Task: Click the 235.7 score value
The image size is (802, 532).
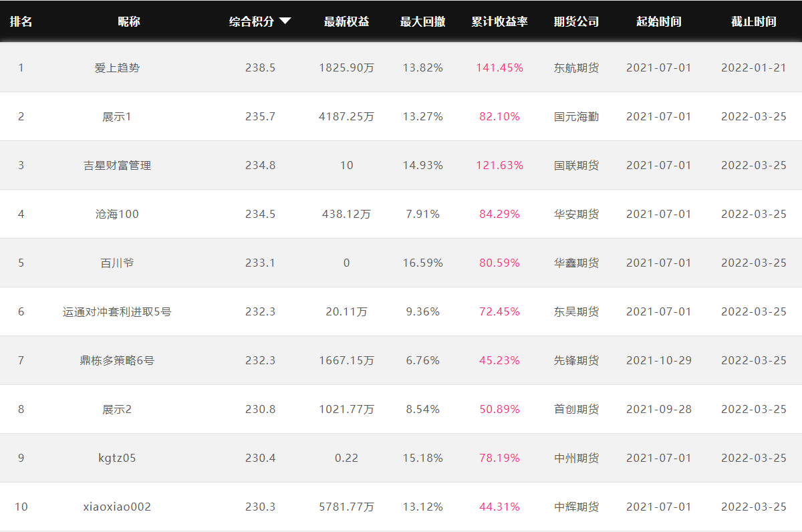Action: point(260,116)
